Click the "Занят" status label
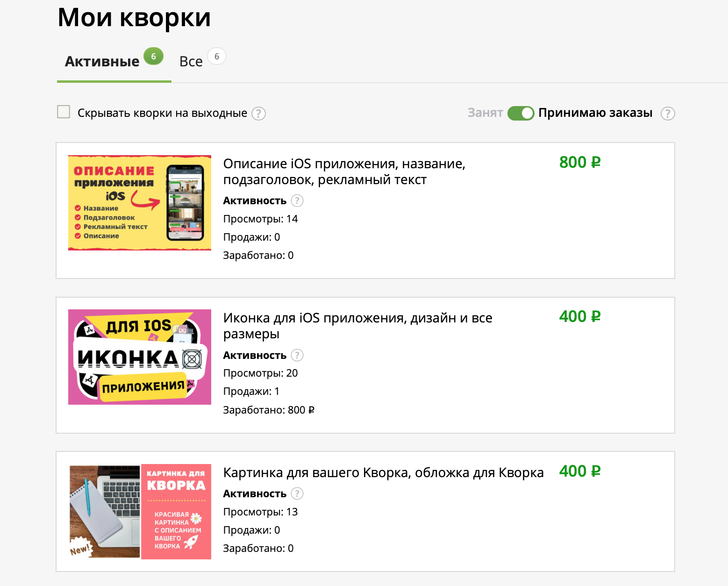 (485, 113)
